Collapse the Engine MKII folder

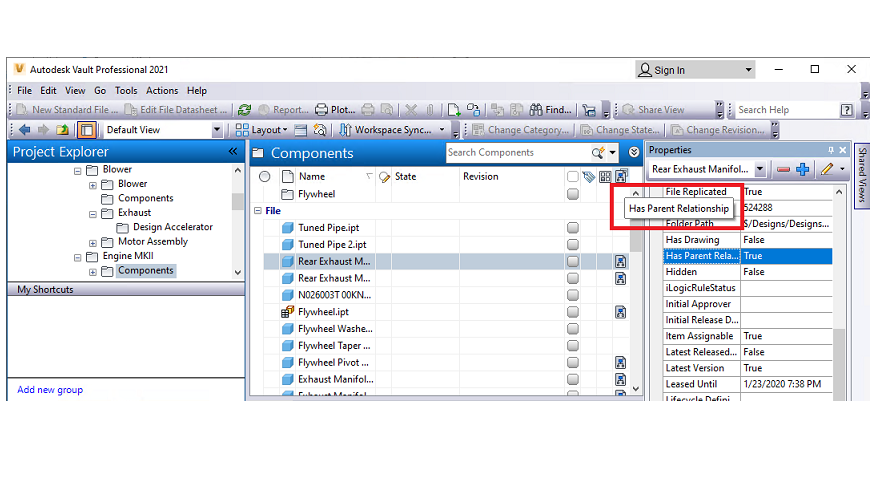tap(78, 258)
